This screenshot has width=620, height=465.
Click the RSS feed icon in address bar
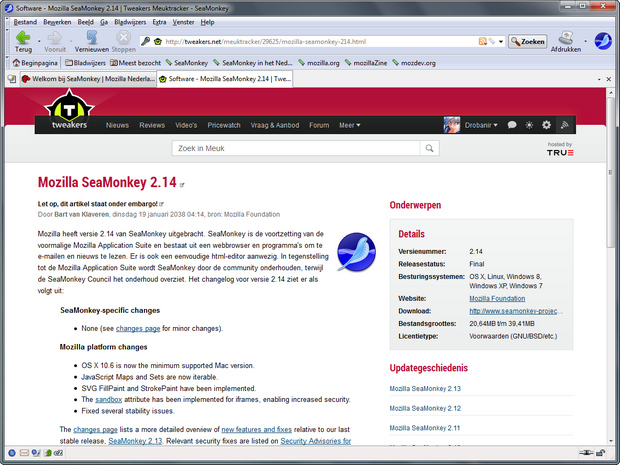[x=482, y=41]
